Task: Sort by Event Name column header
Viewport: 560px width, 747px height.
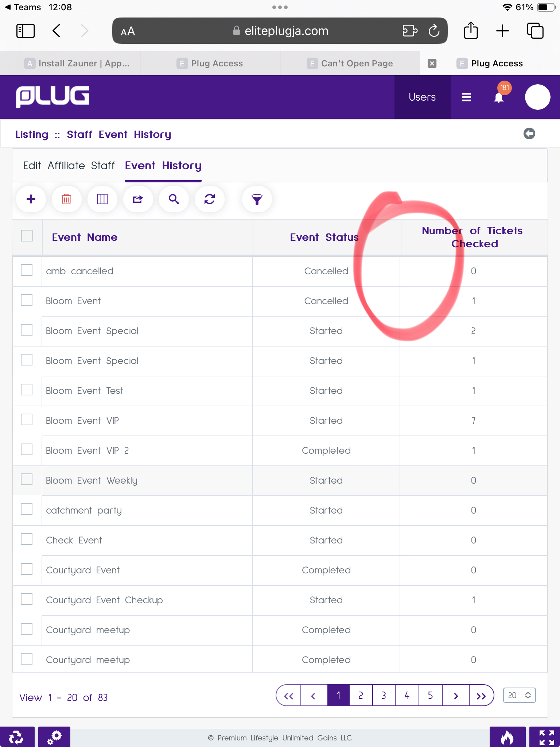Action: 85,237
